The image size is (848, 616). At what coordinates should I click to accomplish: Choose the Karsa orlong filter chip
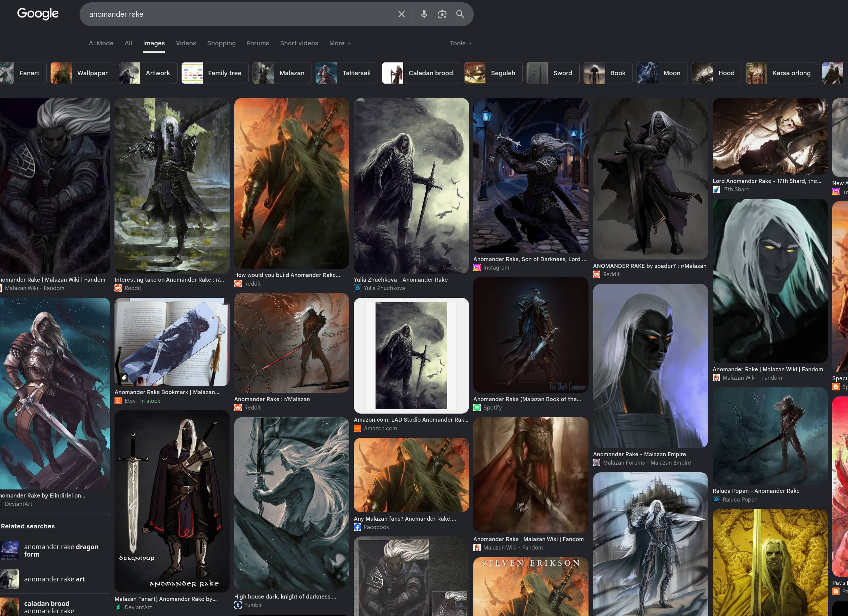[782, 73]
